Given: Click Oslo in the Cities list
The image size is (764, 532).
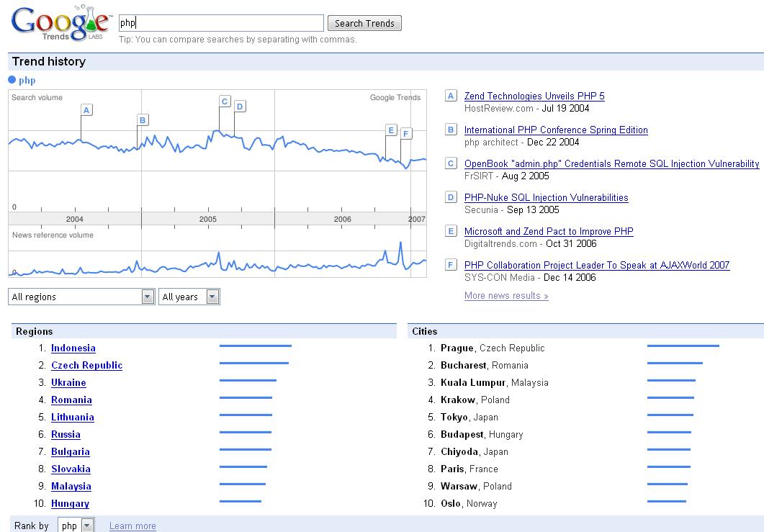Looking at the screenshot, I should coord(451,504).
